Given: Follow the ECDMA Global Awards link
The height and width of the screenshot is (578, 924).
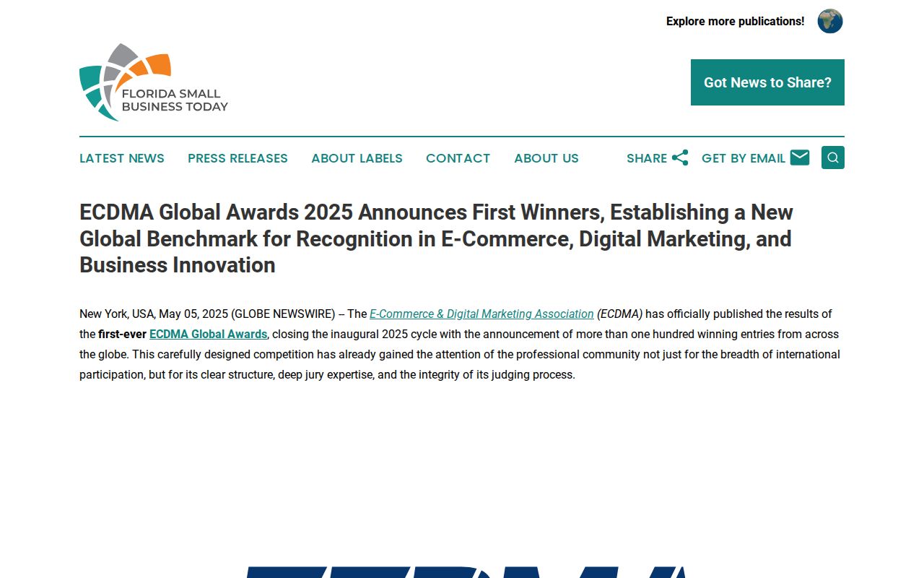Looking at the screenshot, I should (x=208, y=334).
